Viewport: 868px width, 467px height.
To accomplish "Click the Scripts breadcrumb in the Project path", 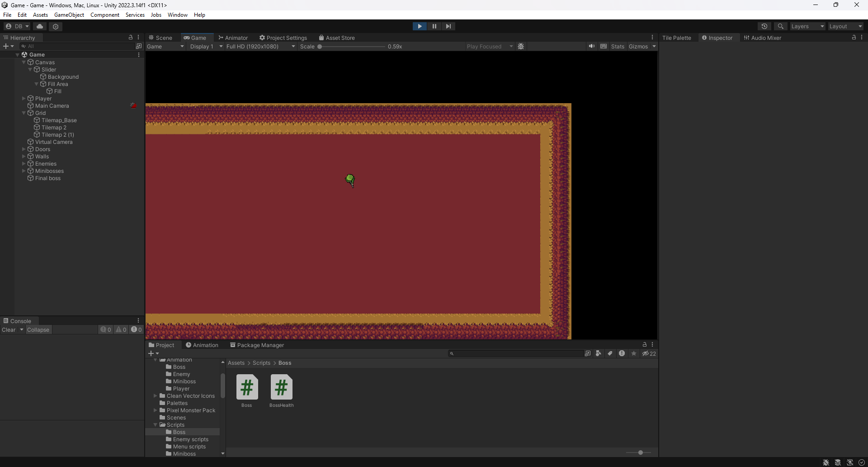I will point(261,362).
